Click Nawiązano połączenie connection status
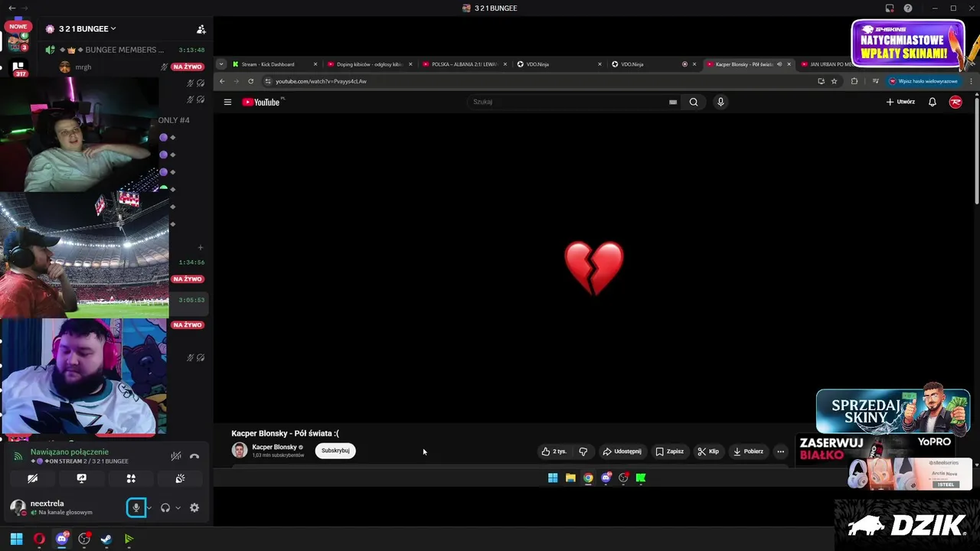980x551 pixels. click(x=70, y=452)
